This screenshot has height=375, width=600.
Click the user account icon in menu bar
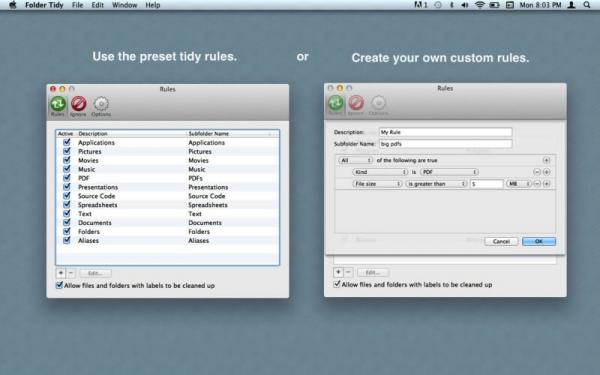click(572, 5)
